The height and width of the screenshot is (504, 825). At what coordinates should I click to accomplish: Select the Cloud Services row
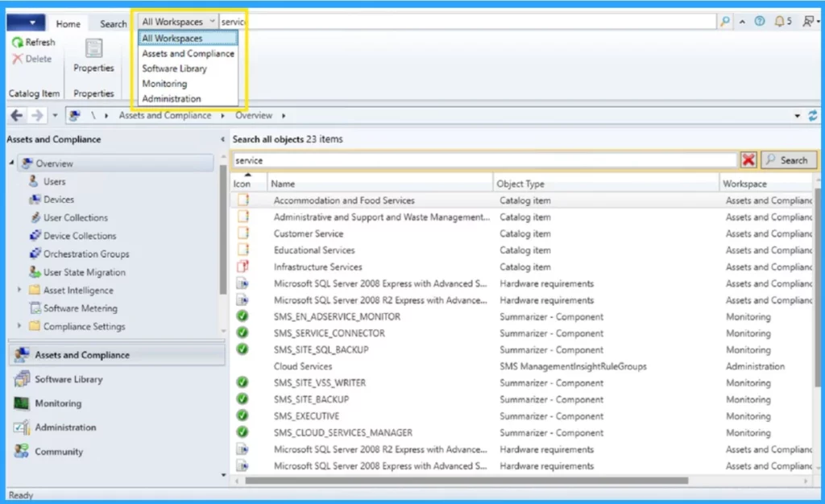[522, 366]
